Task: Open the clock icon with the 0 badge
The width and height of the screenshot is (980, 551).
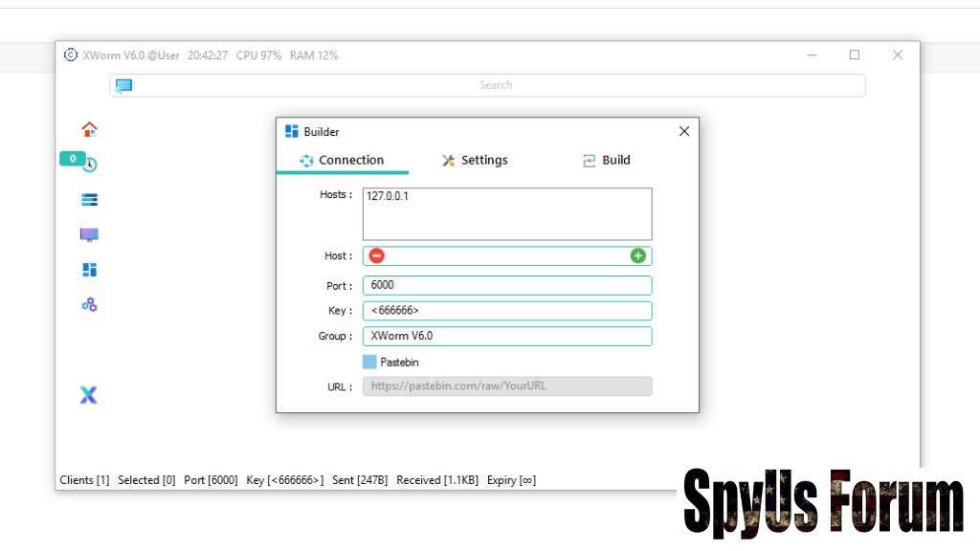Action: tap(89, 165)
